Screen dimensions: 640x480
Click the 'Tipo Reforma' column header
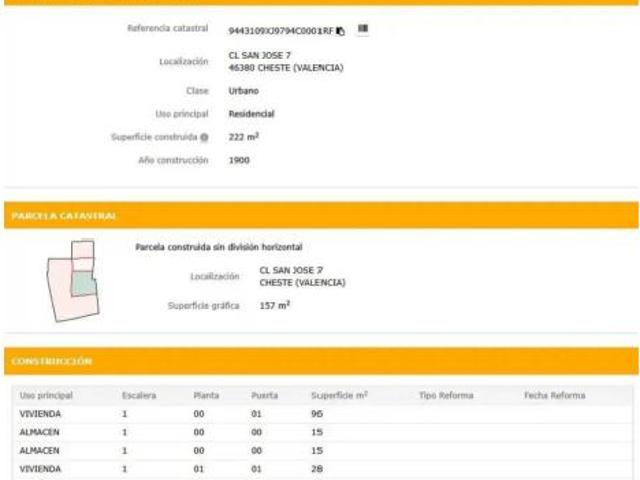(x=446, y=395)
